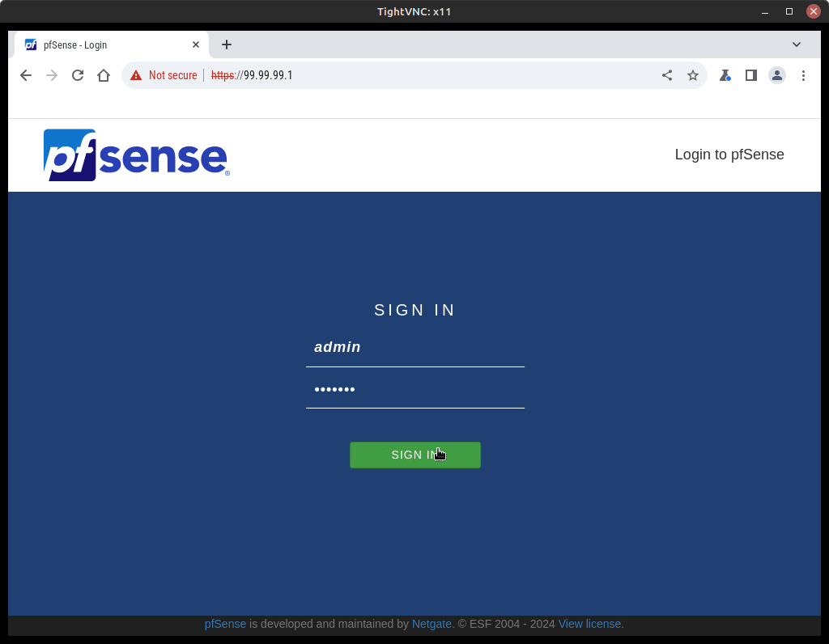
Task: Maximize the TightVNC window
Action: click(x=789, y=11)
